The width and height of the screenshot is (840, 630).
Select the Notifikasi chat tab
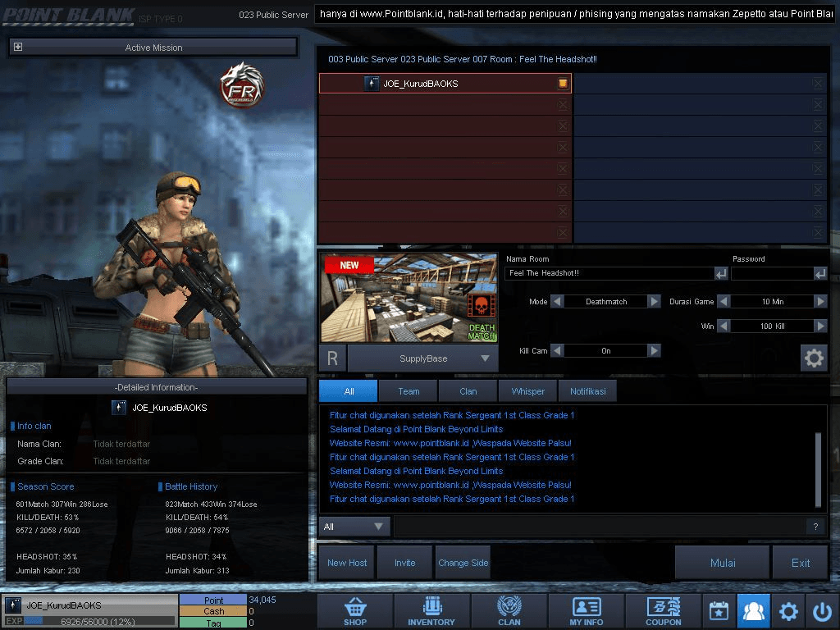click(587, 391)
